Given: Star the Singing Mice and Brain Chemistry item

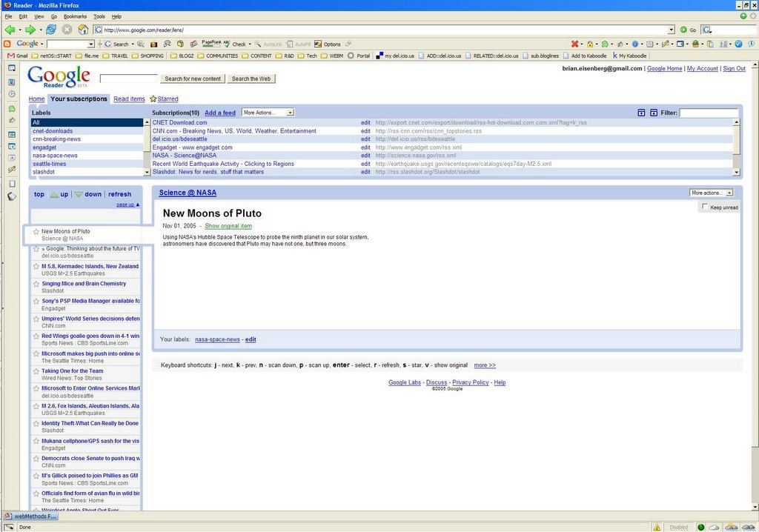Looking at the screenshot, I should point(36,284).
